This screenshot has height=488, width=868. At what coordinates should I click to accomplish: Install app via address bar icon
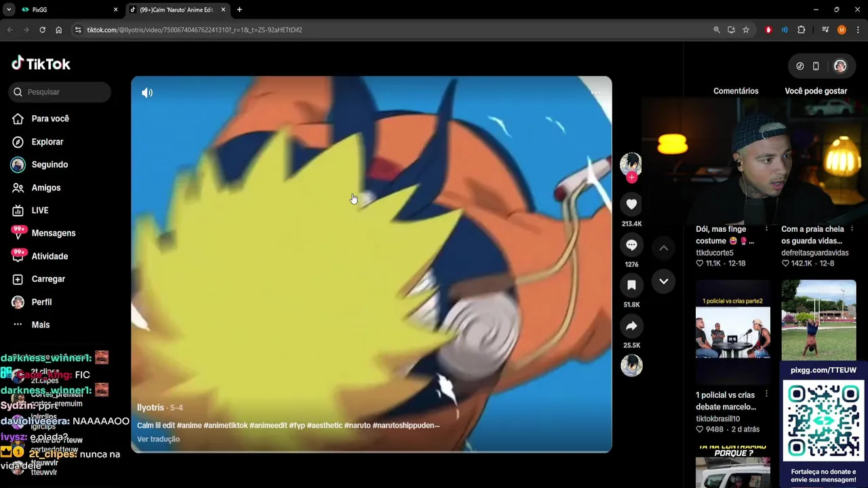pos(731,30)
